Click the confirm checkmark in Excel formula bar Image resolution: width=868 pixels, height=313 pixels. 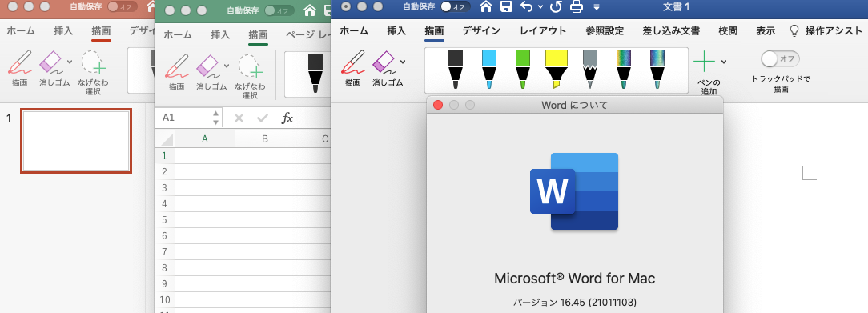(x=263, y=118)
